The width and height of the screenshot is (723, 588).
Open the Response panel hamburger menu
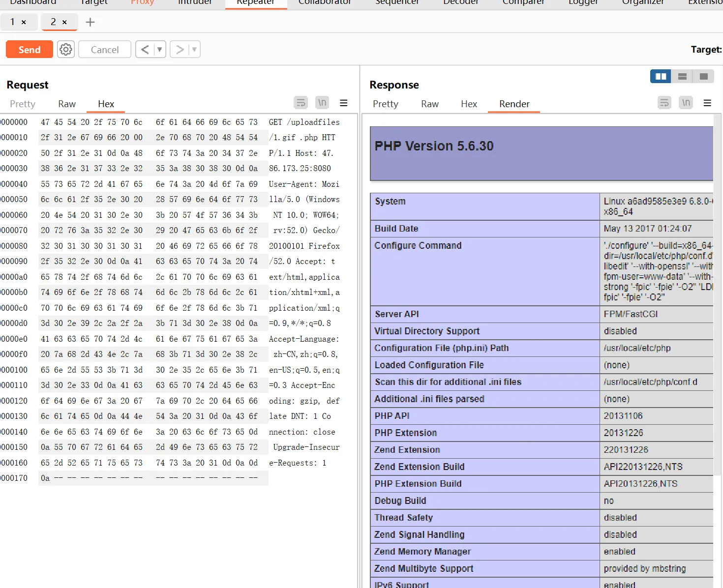point(707,103)
